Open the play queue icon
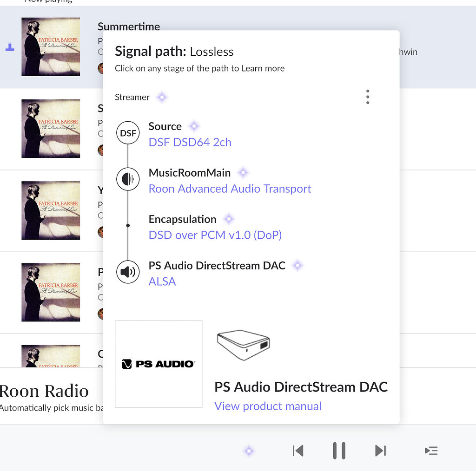The width and height of the screenshot is (476, 471). pos(431,450)
